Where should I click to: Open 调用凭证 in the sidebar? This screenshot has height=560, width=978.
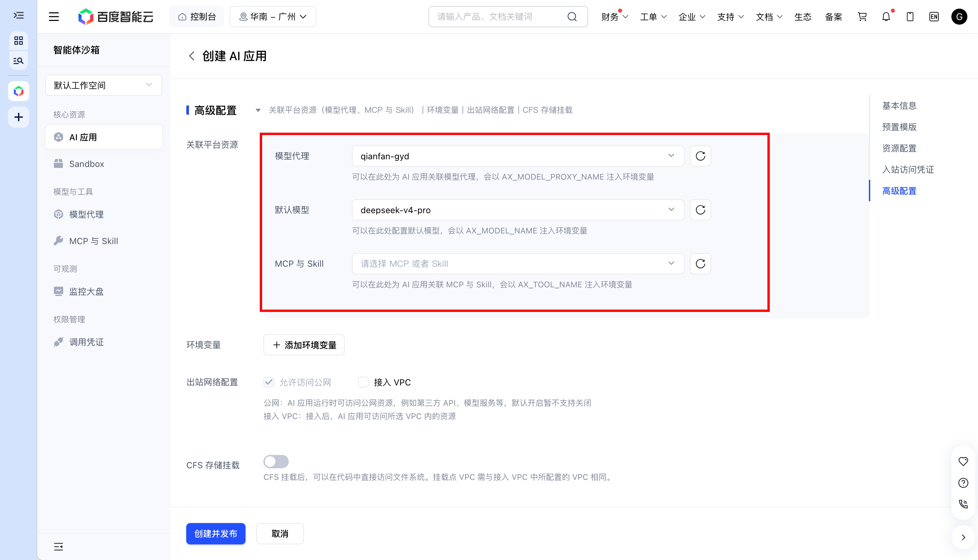tap(103, 342)
